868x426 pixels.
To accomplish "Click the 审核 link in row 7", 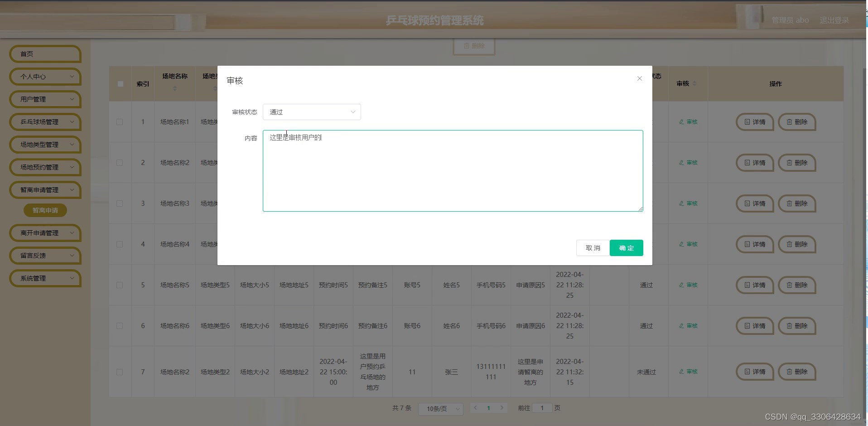I will click(x=688, y=372).
